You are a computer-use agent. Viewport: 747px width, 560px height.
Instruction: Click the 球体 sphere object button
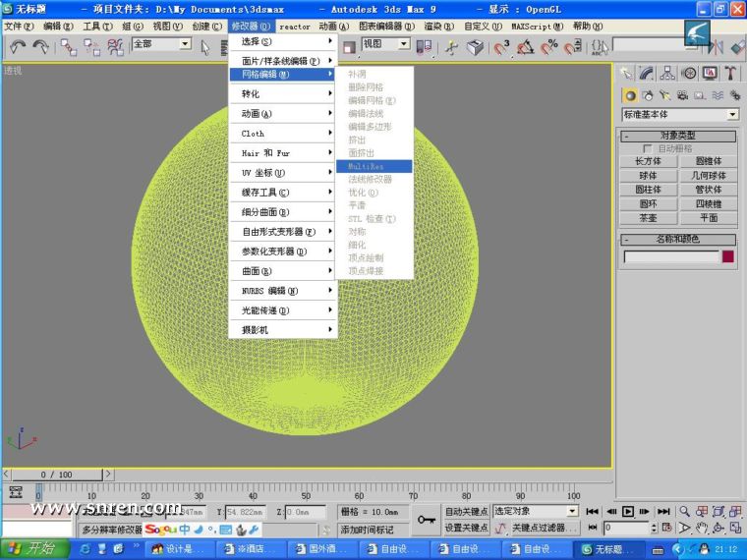[648, 175]
